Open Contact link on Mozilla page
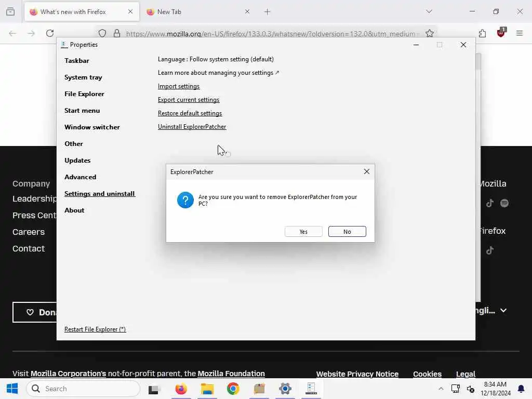 pos(29,249)
